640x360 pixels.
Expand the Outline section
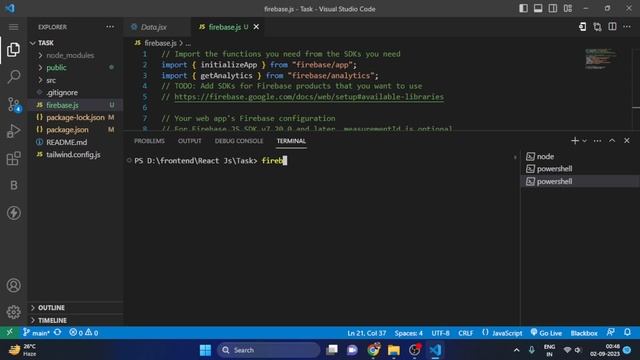tap(76, 307)
